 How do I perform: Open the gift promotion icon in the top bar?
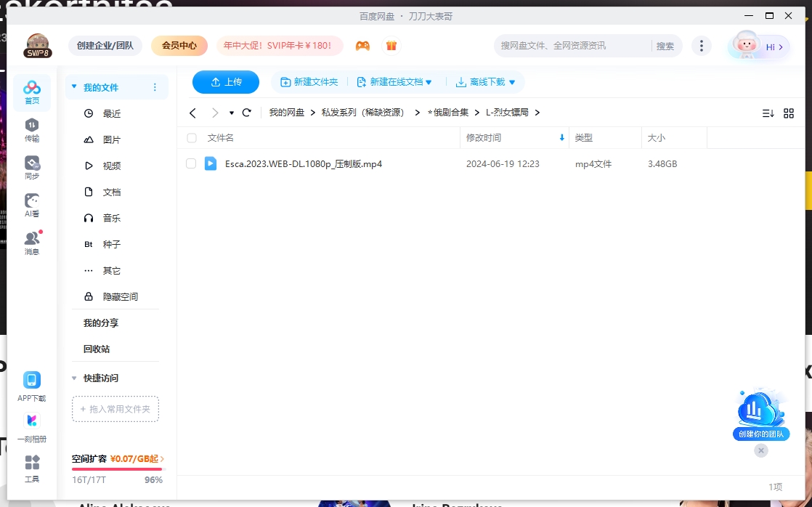pyautogui.click(x=391, y=45)
